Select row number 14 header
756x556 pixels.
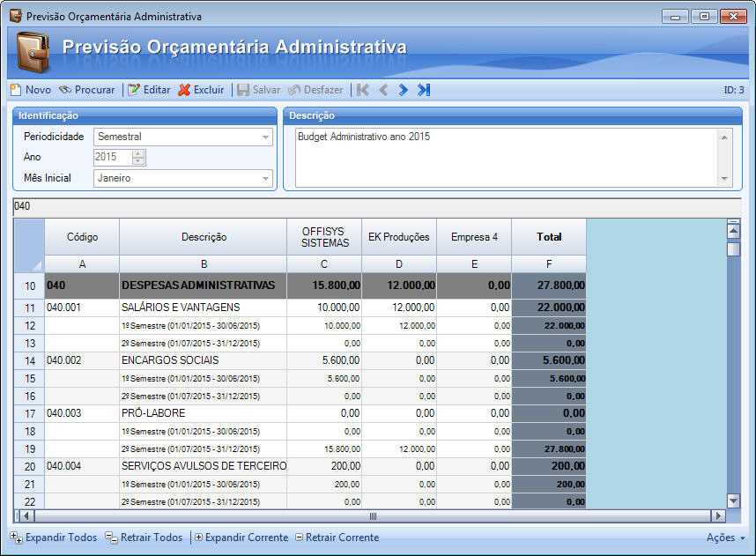(29, 360)
